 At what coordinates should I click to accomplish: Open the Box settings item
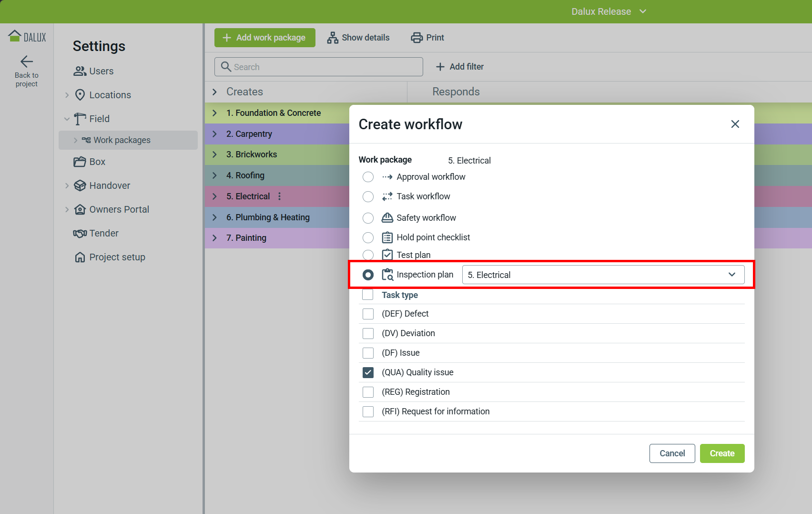[90, 162]
